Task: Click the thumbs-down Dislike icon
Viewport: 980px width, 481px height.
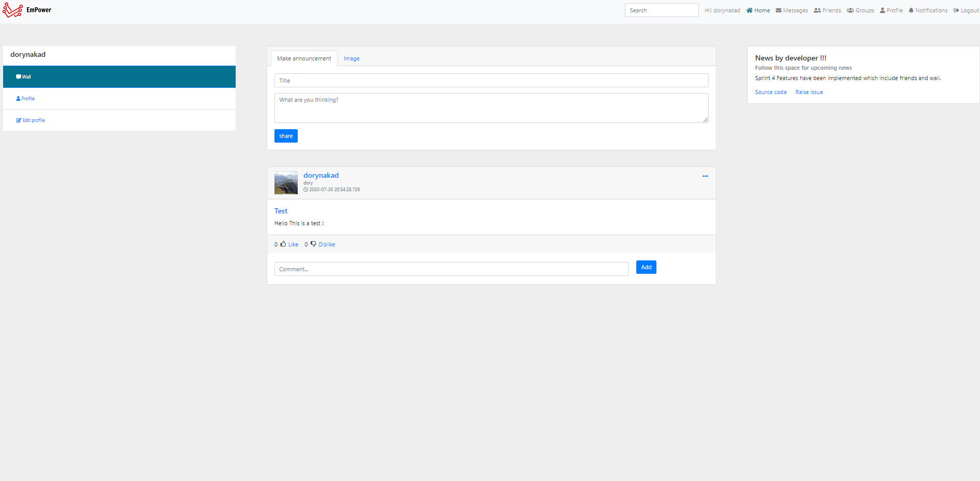Action: pyautogui.click(x=313, y=244)
